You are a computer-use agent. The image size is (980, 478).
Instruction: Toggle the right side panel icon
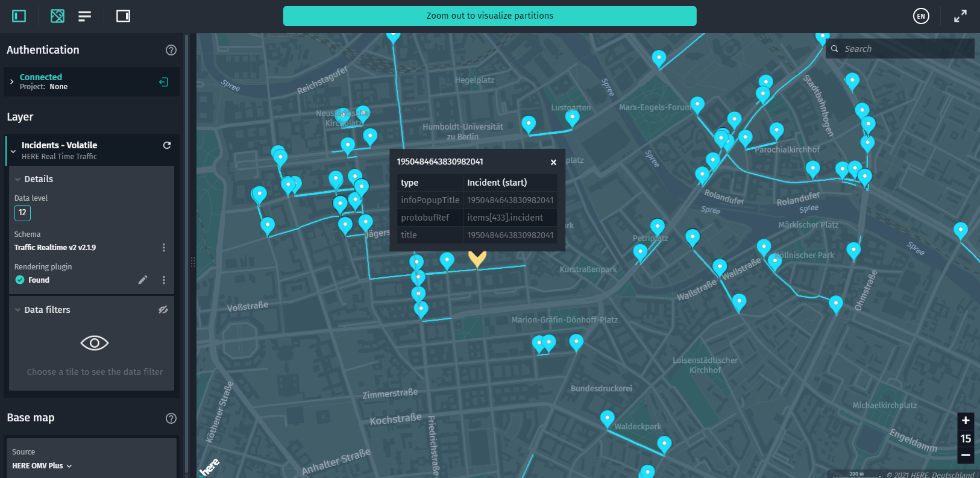pos(123,16)
